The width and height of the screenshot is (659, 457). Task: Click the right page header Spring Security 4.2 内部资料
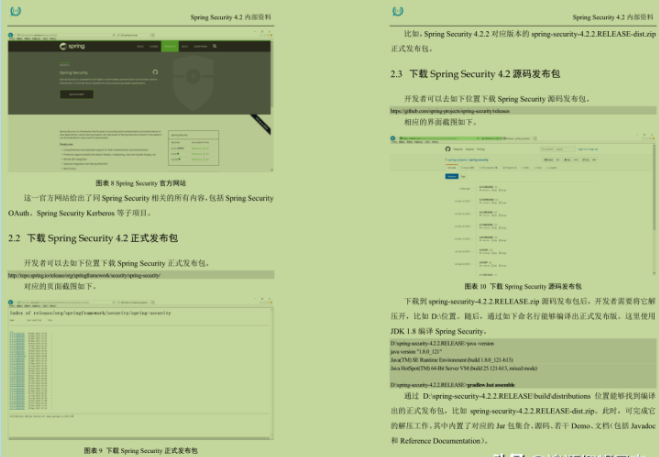tap(613, 17)
